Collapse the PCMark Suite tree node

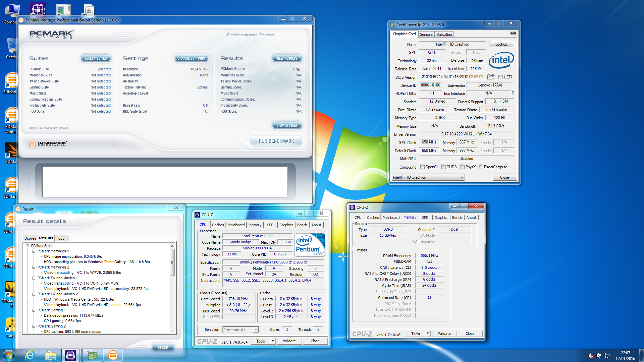click(x=28, y=246)
